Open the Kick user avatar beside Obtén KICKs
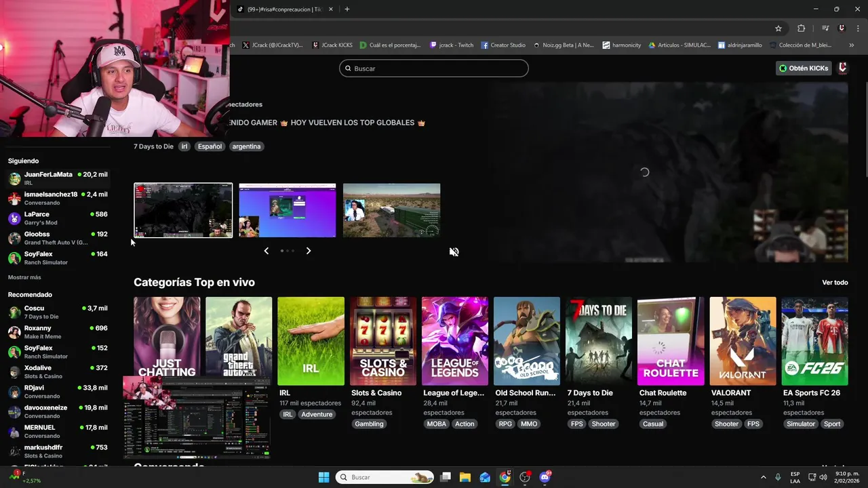The width and height of the screenshot is (868, 488). [842, 68]
